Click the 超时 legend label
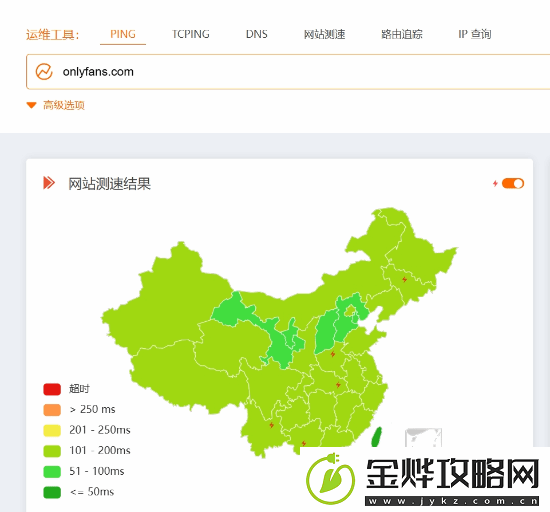This screenshot has width=550, height=512. 79,389
